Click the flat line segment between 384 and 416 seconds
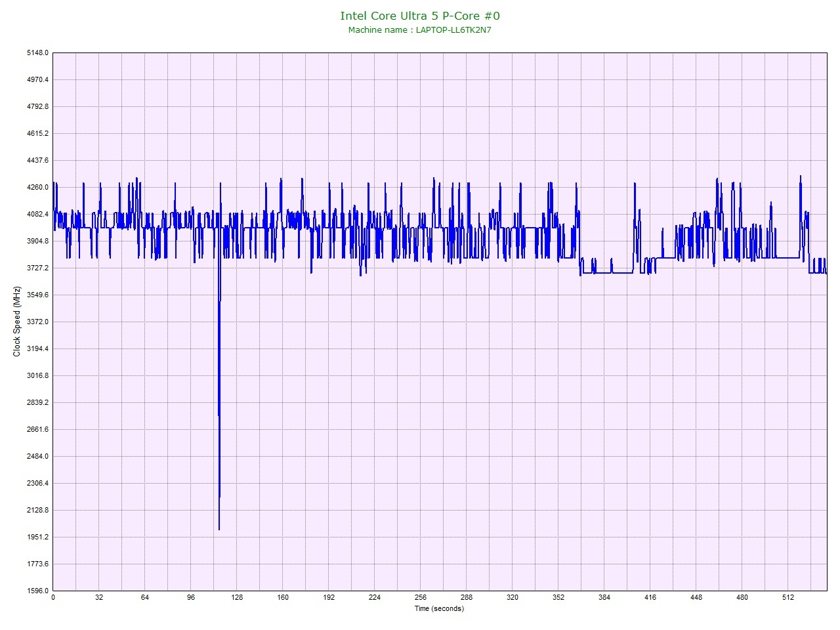The width and height of the screenshot is (840, 630). point(622,273)
